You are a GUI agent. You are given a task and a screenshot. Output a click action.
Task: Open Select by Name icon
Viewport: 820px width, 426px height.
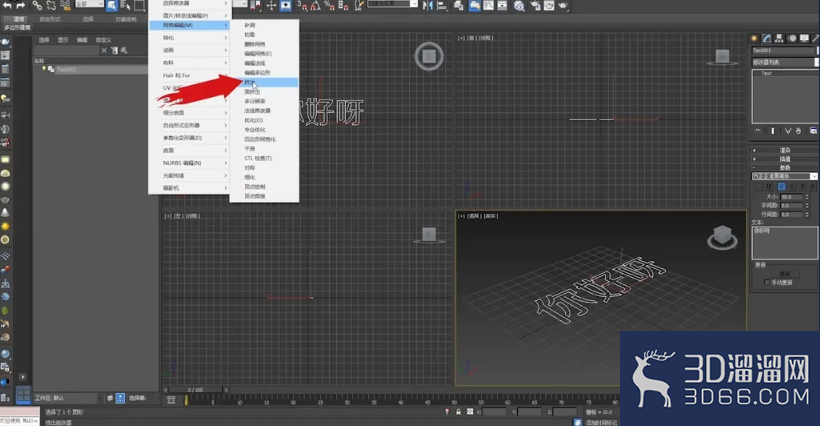tap(126, 6)
